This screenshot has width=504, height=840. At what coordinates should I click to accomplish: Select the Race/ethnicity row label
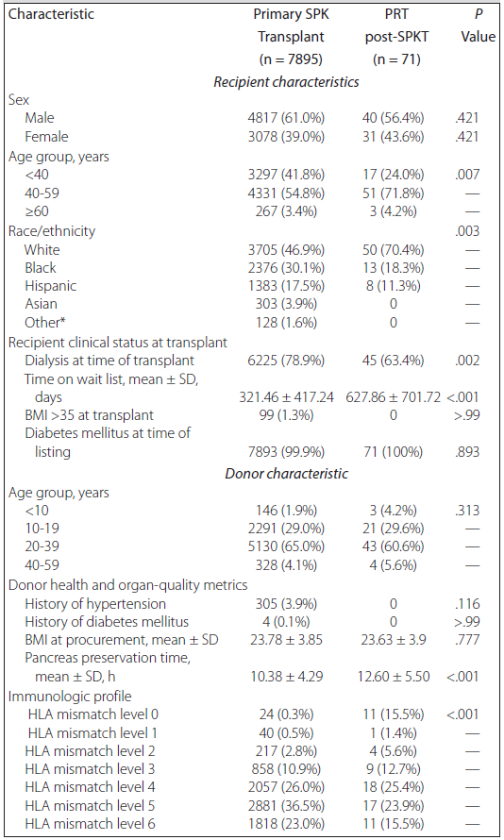click(x=52, y=231)
